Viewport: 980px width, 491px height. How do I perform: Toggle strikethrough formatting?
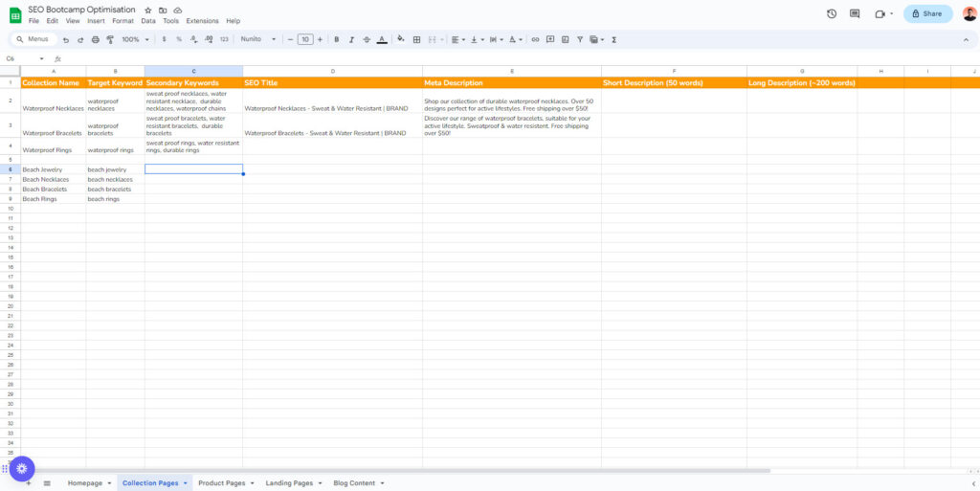coord(367,39)
